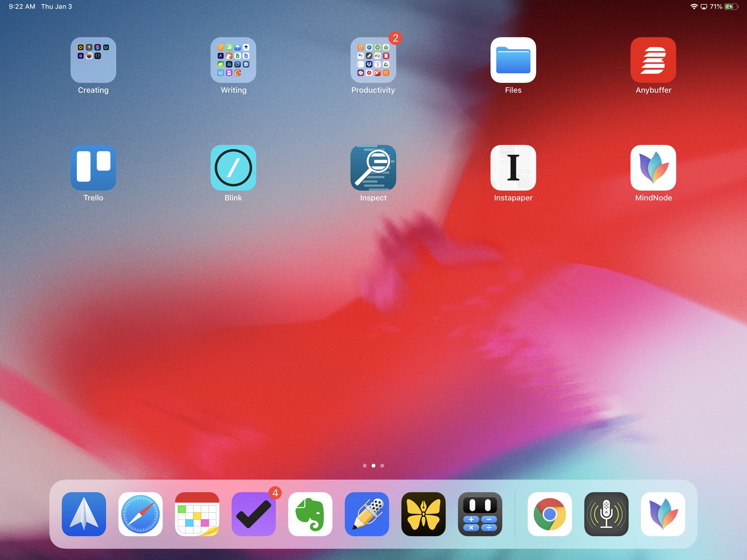Viewport: 747px width, 560px height.
Task: Open the Blink terminal app
Action: point(233,168)
